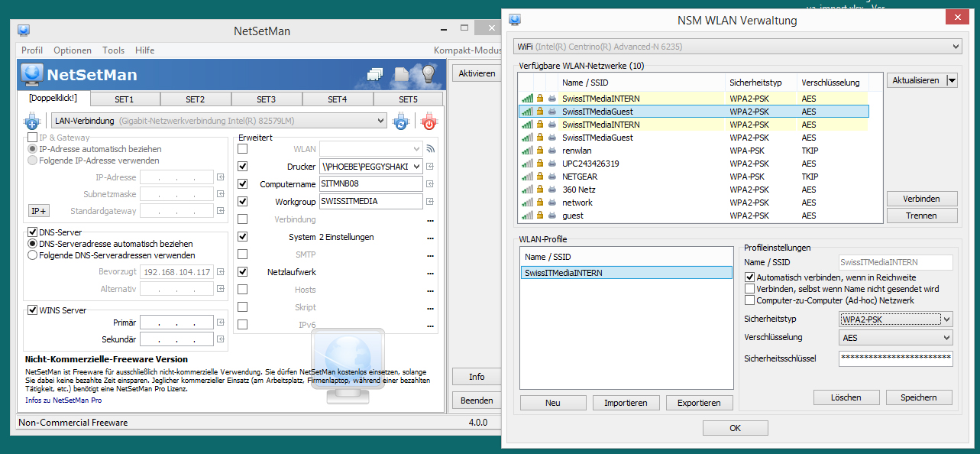Toggle the Netzlaufwerk checkbox

pos(243,272)
